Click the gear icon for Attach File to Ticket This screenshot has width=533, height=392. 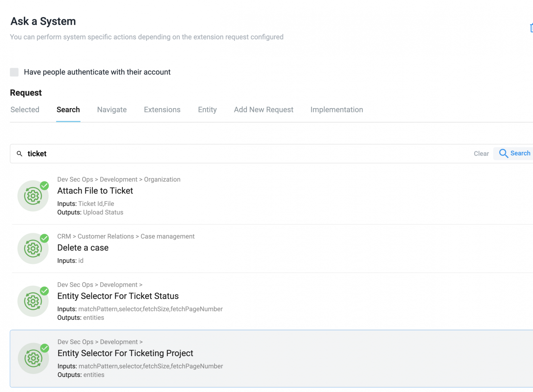click(x=33, y=196)
